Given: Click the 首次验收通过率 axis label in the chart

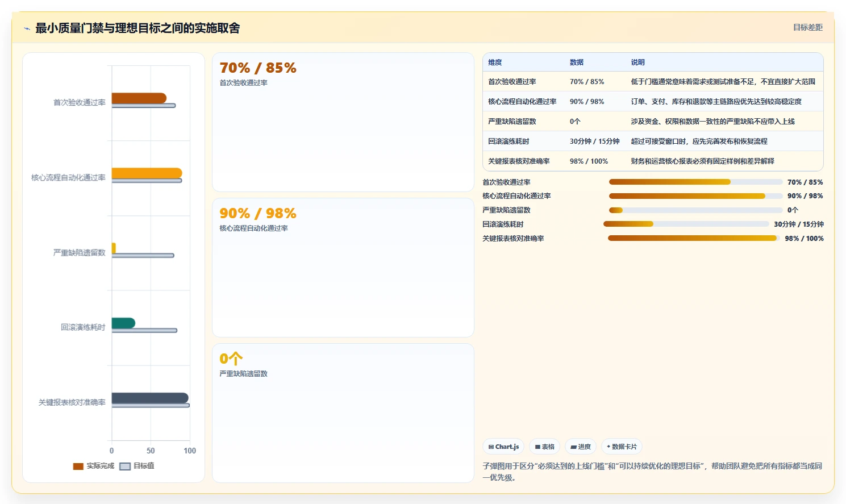Looking at the screenshot, I should point(80,102).
